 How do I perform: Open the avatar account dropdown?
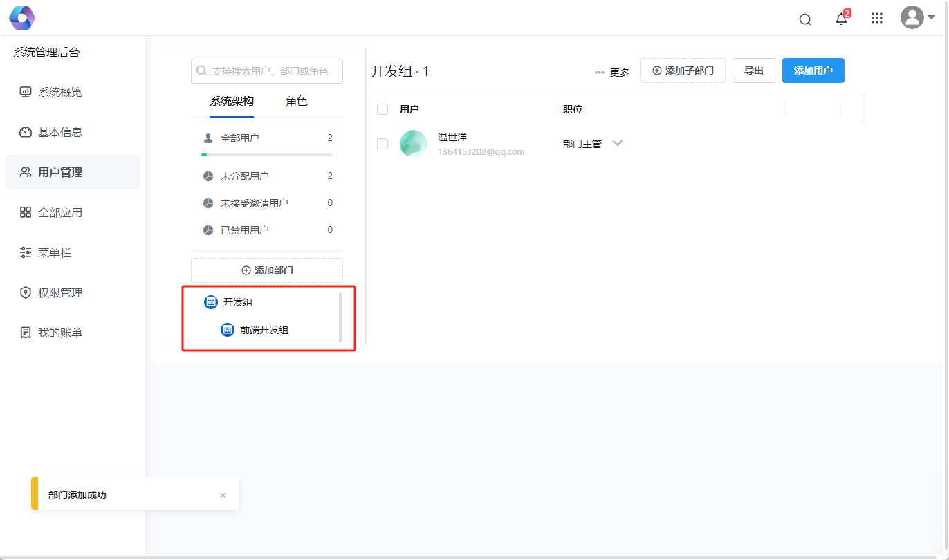[913, 18]
